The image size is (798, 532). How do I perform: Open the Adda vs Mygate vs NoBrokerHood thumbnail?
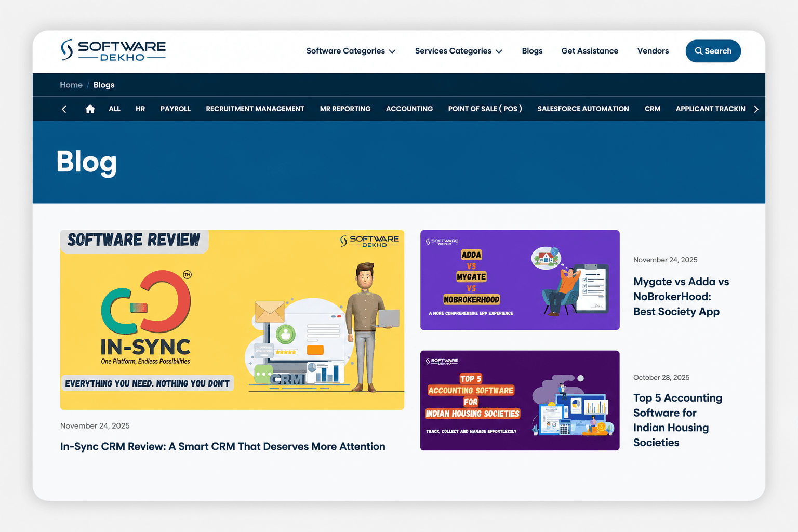pyautogui.click(x=520, y=280)
